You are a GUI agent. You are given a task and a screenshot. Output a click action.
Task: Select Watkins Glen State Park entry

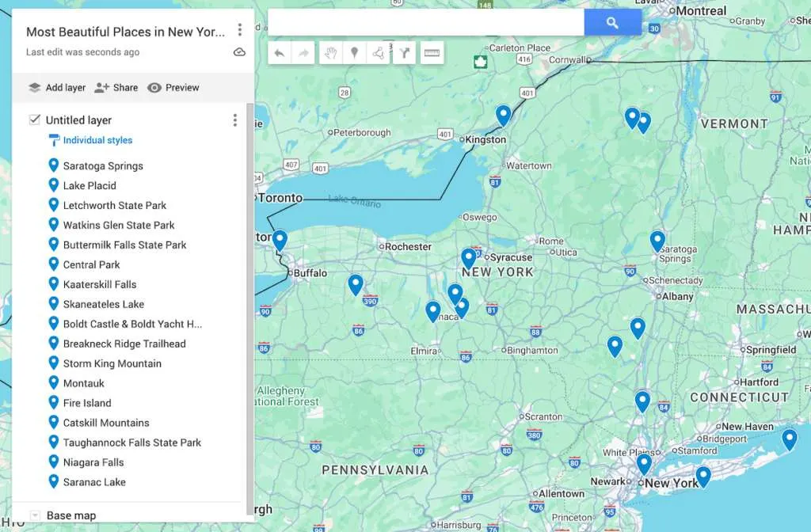pos(119,225)
